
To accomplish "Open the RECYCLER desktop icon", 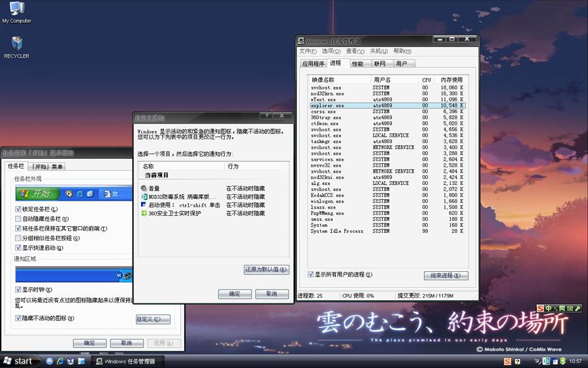I will (x=16, y=46).
